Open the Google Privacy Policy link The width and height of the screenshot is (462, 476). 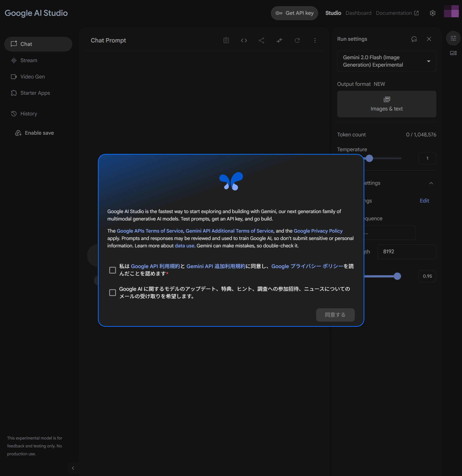(x=318, y=231)
